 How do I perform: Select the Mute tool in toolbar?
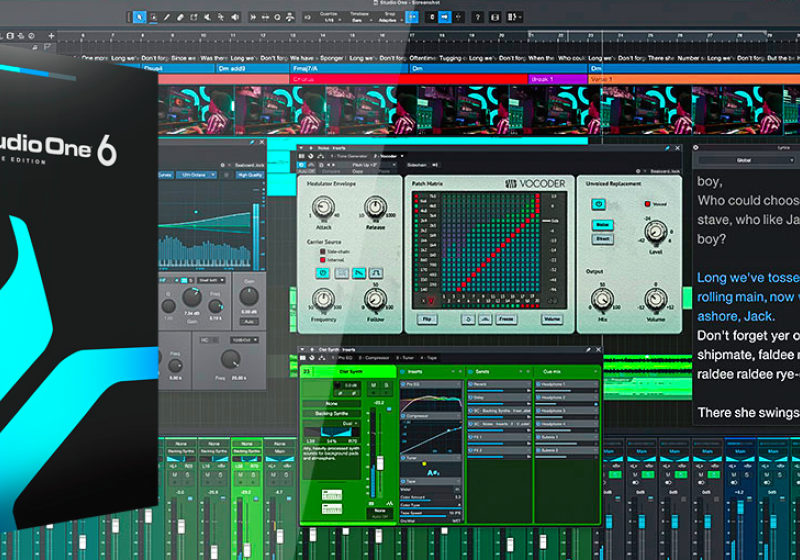pos(207,17)
